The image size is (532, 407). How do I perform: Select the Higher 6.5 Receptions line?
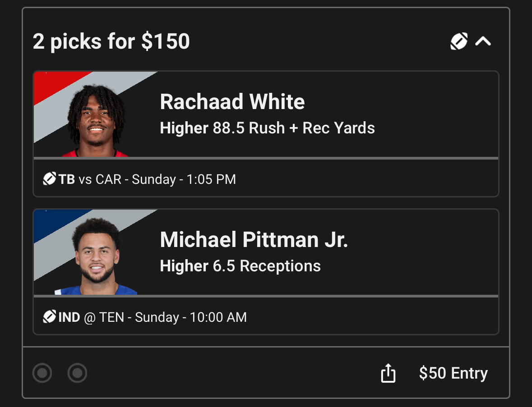(240, 266)
